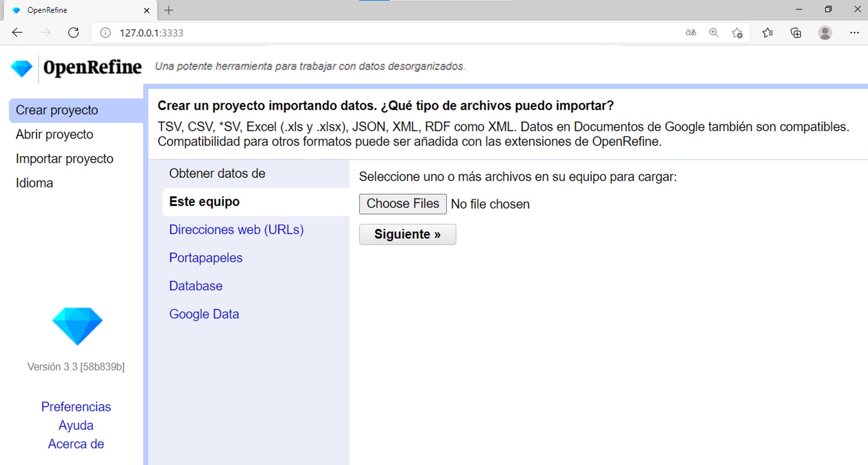The height and width of the screenshot is (465, 868).
Task: Click the browser back arrow
Action: [x=17, y=33]
